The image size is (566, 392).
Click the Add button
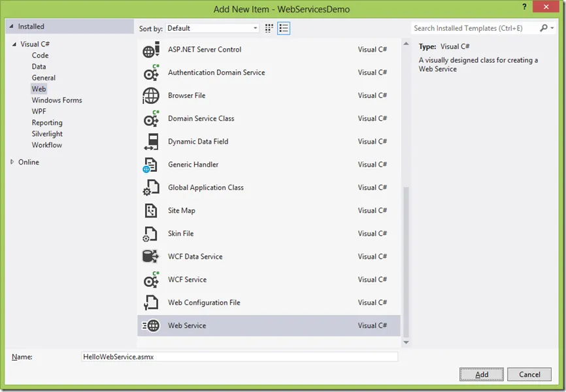tap(482, 374)
